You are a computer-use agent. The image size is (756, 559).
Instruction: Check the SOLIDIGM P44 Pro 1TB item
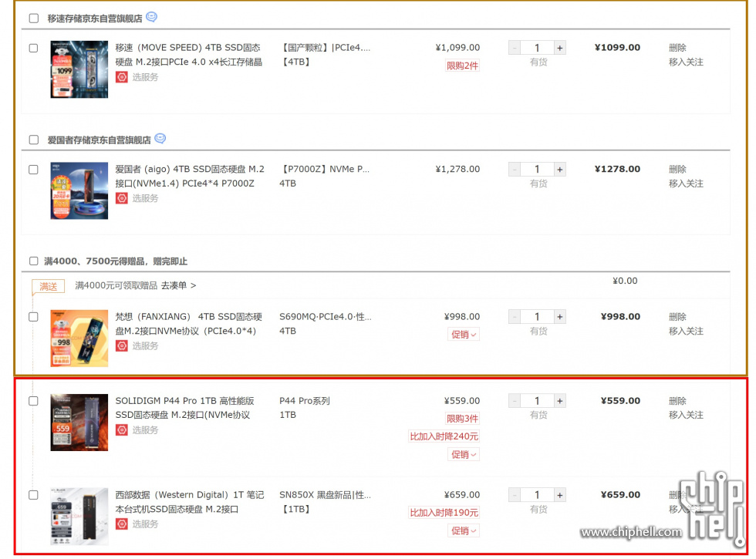point(33,401)
